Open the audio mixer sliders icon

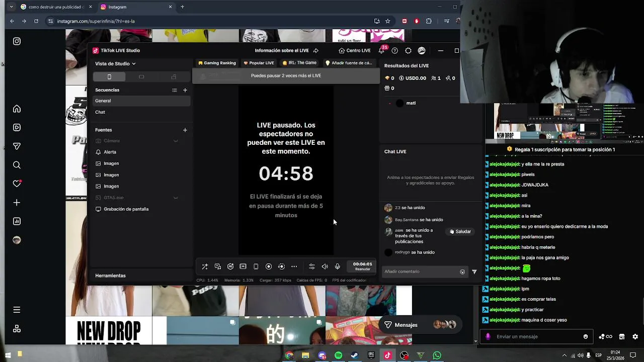coord(312,266)
